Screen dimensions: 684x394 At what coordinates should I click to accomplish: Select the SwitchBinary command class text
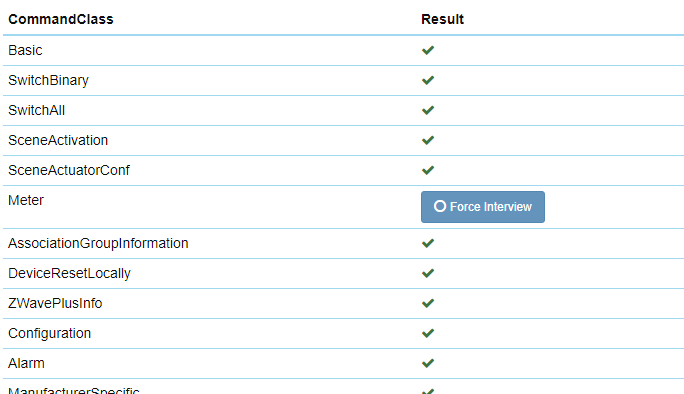48,81
